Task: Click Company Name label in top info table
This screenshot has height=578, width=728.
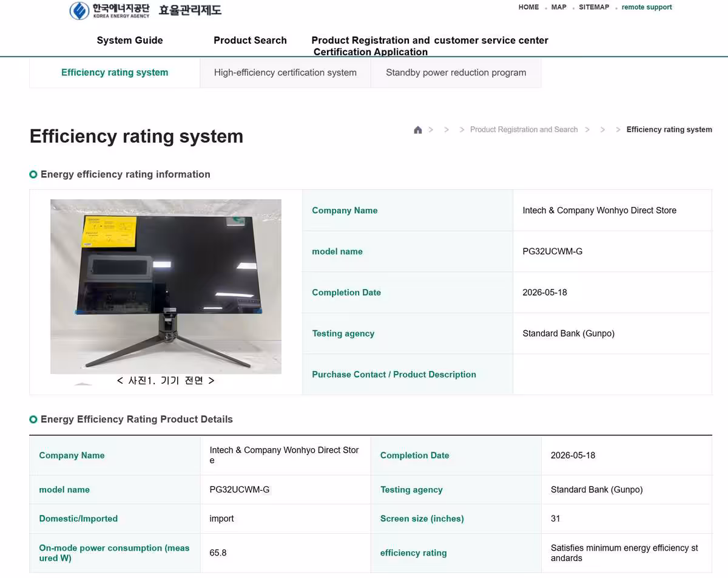Action: 345,211
